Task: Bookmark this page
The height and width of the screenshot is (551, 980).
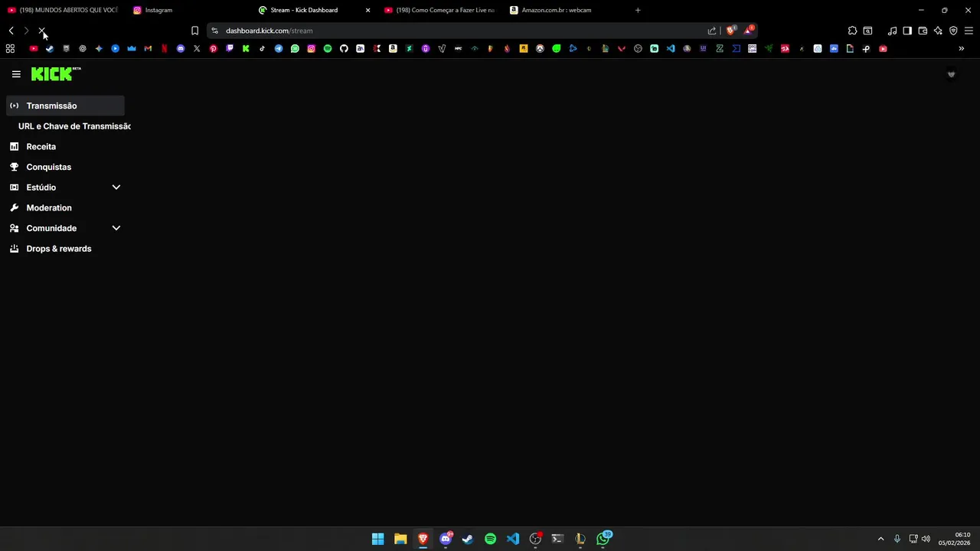Action: (x=194, y=31)
